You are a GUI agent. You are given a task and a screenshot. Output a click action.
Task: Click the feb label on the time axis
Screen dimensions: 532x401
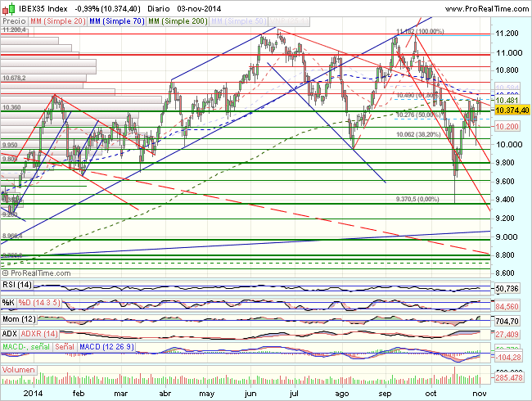point(79,393)
